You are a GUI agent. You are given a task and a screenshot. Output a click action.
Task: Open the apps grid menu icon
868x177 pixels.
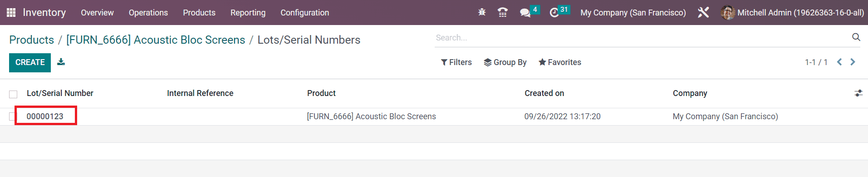11,13
